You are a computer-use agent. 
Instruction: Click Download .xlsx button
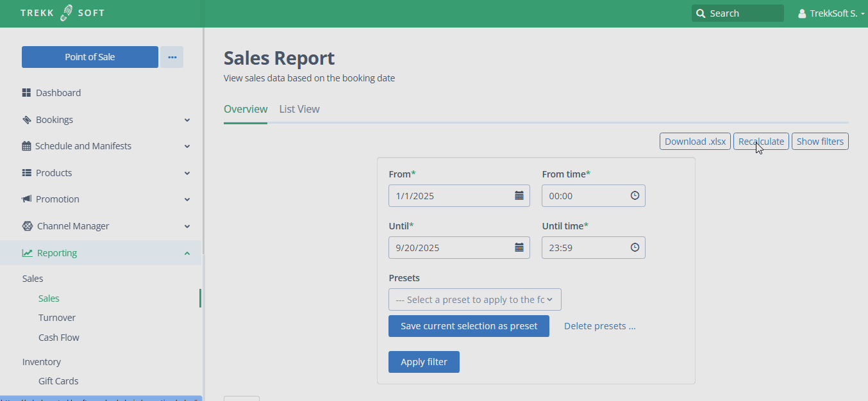(695, 142)
